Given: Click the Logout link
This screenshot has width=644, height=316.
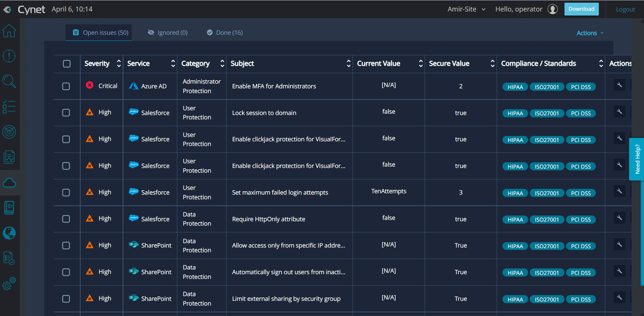Looking at the screenshot, I should 625,9.
